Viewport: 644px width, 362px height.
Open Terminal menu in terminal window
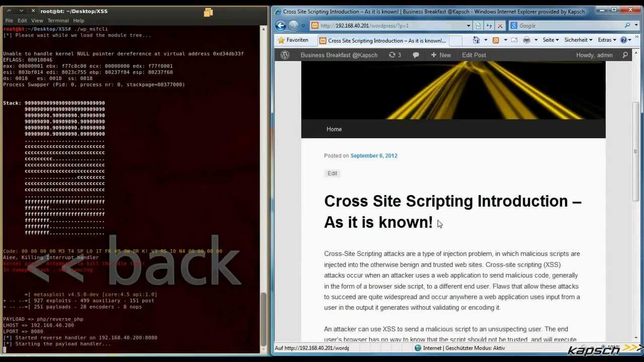(58, 21)
